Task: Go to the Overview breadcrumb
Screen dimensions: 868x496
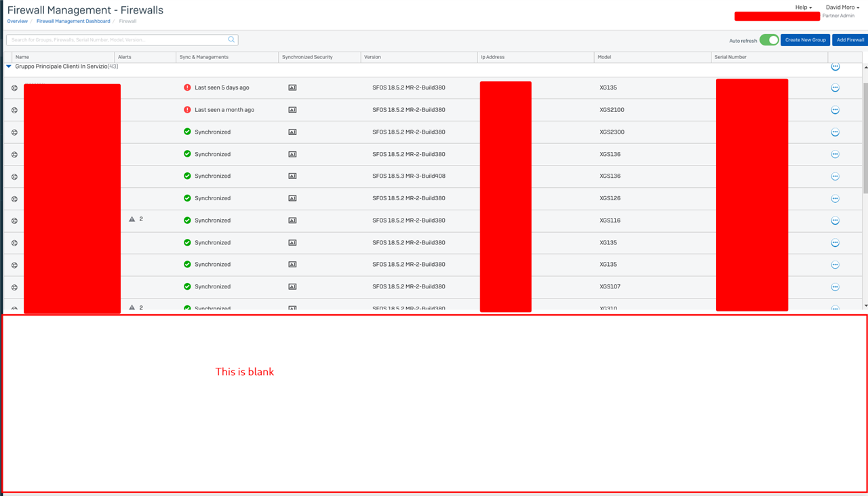Action: pyautogui.click(x=18, y=21)
